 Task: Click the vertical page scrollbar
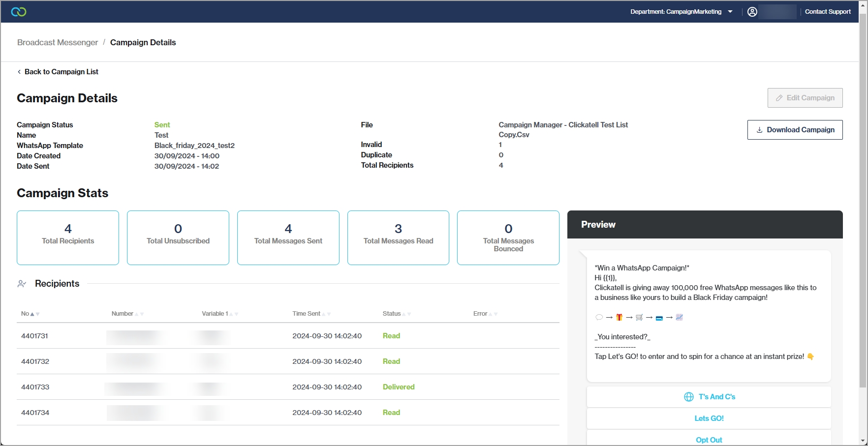pyautogui.click(x=863, y=197)
